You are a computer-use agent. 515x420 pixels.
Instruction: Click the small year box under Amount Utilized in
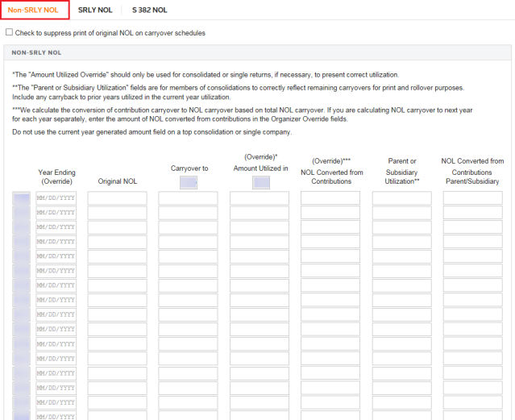pos(260,183)
